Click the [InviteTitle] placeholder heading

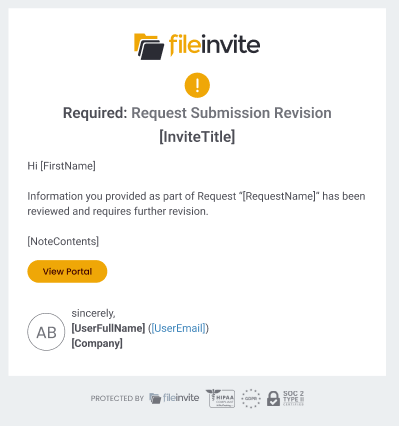pyautogui.click(x=197, y=137)
